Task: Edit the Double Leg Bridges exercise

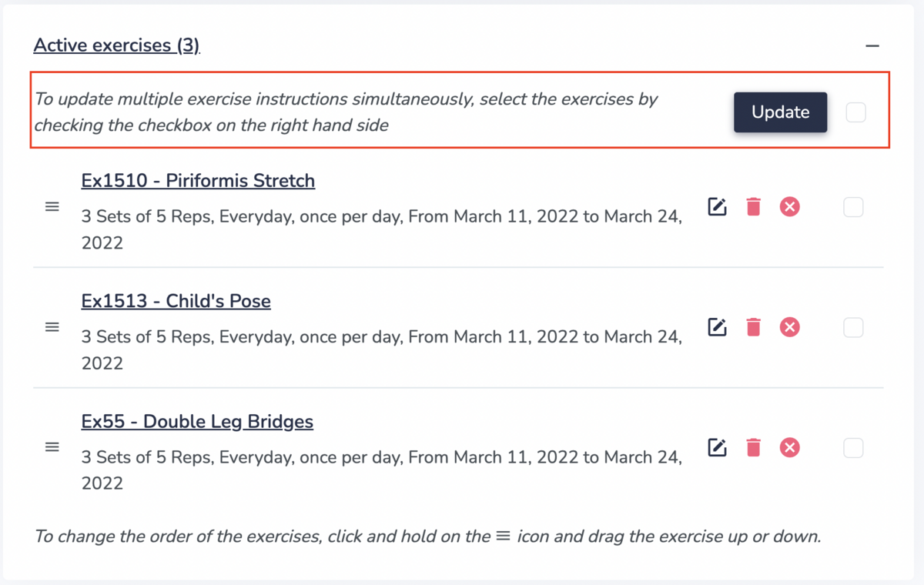Action: pos(717,447)
